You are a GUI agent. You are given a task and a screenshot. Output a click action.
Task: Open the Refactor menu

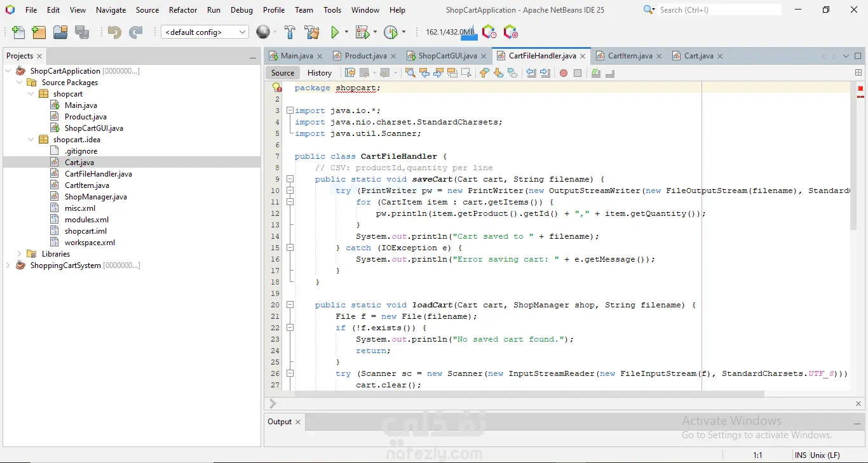pos(183,10)
